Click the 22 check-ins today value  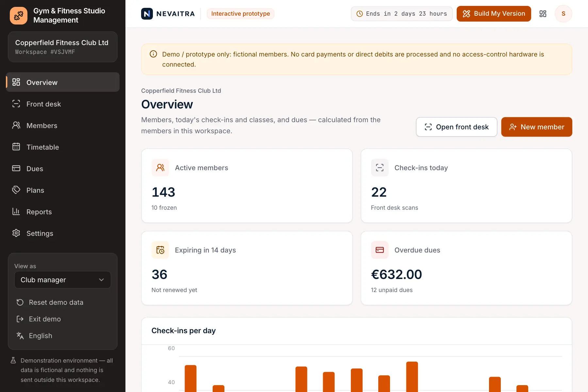tap(379, 192)
